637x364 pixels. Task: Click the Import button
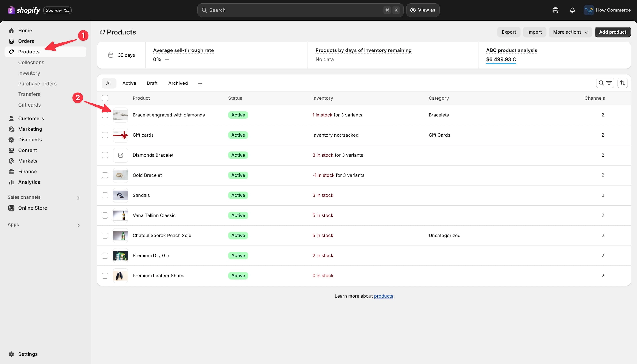[534, 32]
